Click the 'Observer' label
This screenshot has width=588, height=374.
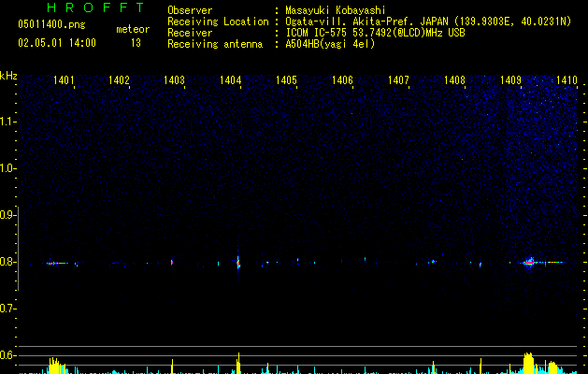point(190,10)
